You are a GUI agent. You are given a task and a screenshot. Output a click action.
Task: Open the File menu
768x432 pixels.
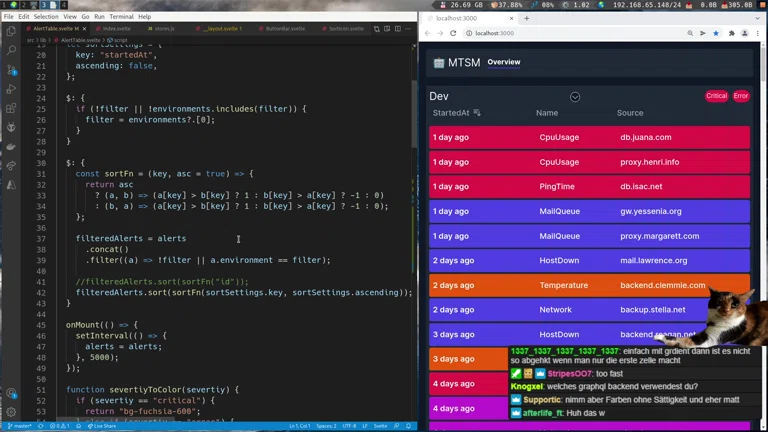pos(8,17)
